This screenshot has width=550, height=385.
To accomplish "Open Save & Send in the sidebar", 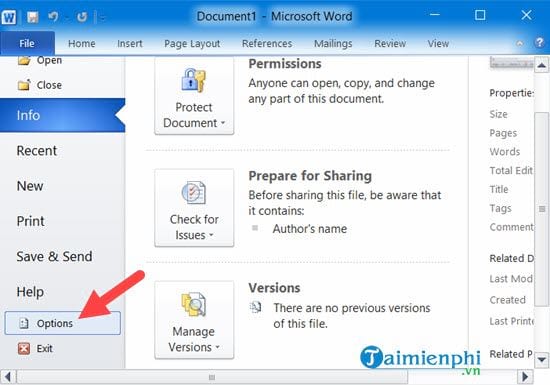I will pyautogui.click(x=54, y=256).
